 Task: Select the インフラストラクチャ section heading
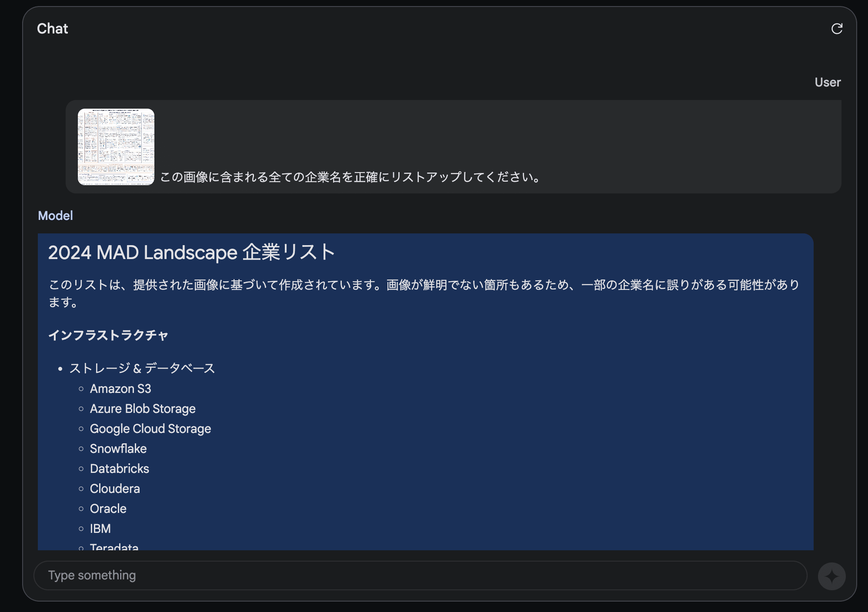tap(108, 335)
